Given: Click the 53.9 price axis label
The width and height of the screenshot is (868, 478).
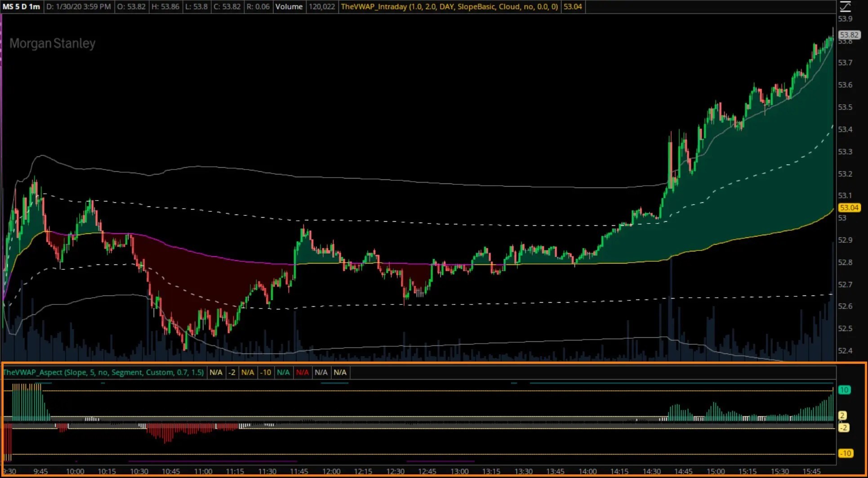Looking at the screenshot, I should 845,18.
